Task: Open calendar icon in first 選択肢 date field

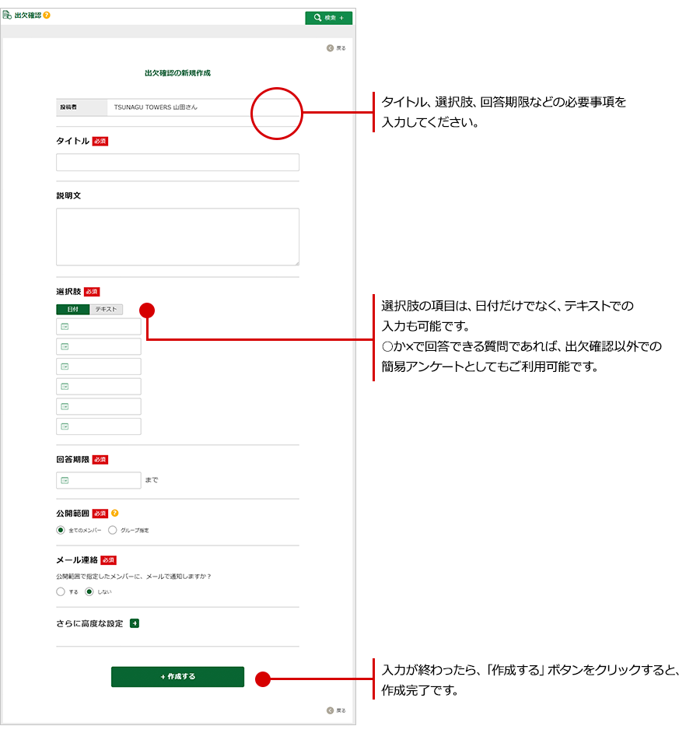Action: tap(65, 327)
